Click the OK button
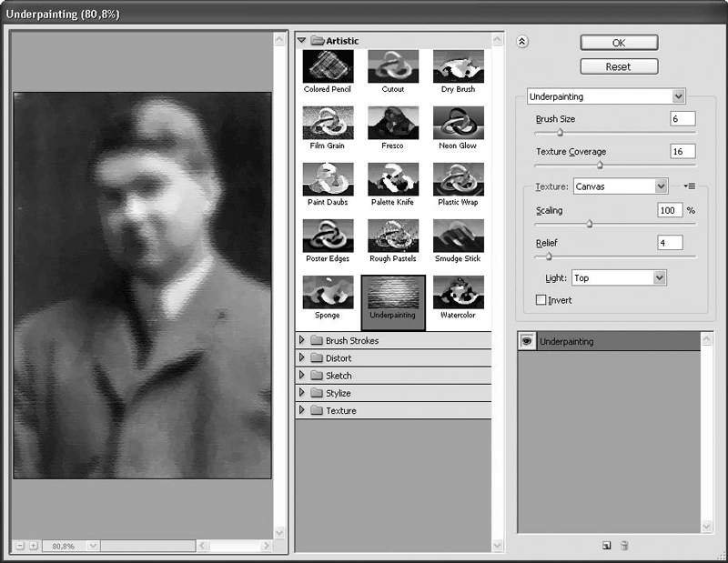 coord(619,43)
